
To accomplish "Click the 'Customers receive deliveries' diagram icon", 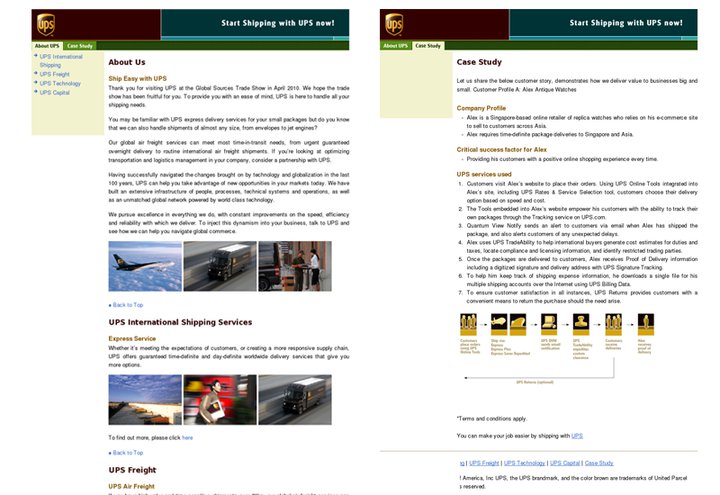I will tap(613, 324).
